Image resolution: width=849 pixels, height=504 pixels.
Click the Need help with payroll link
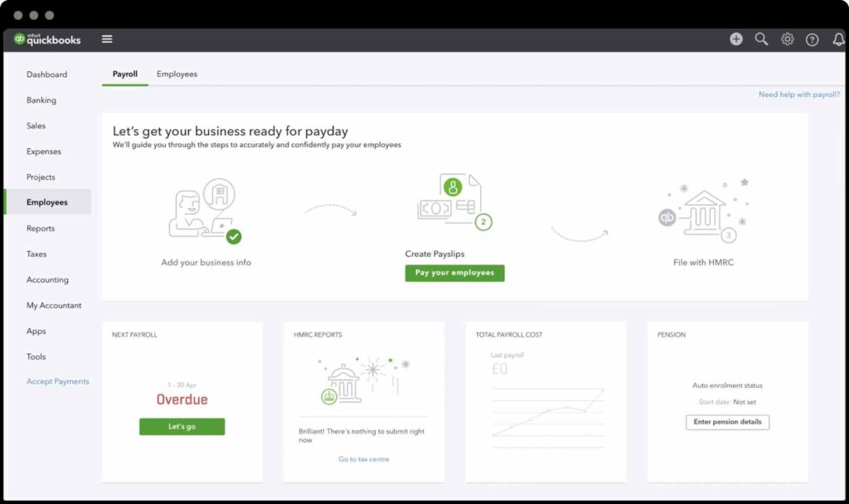pos(798,94)
